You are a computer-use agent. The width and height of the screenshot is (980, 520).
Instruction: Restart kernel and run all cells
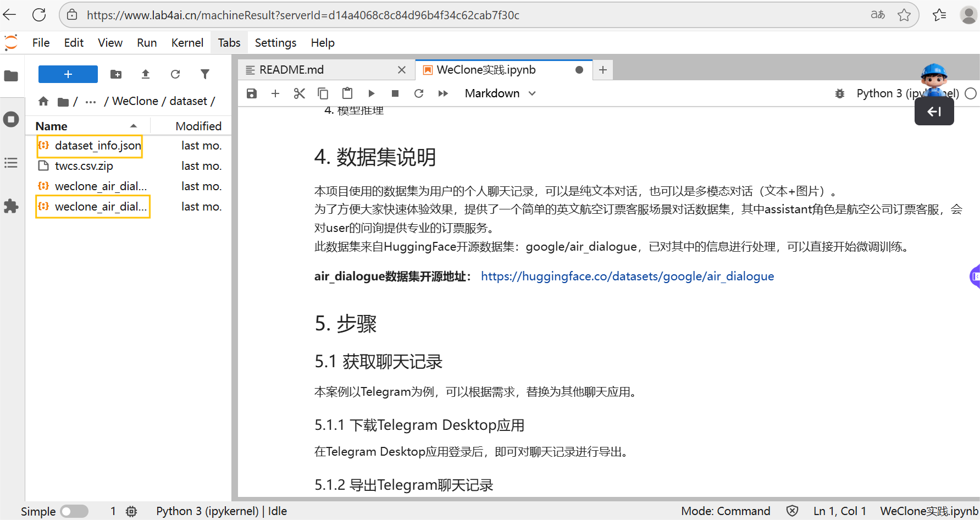[443, 93]
